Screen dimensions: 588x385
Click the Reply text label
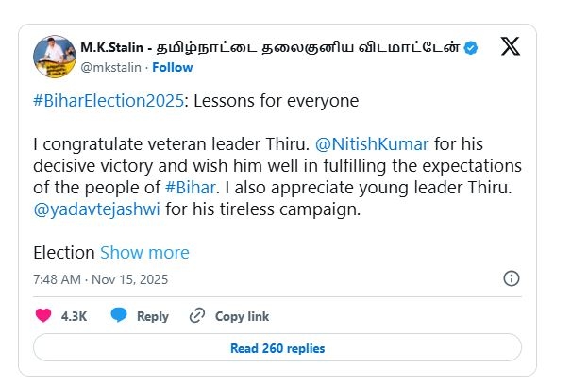pos(153,317)
